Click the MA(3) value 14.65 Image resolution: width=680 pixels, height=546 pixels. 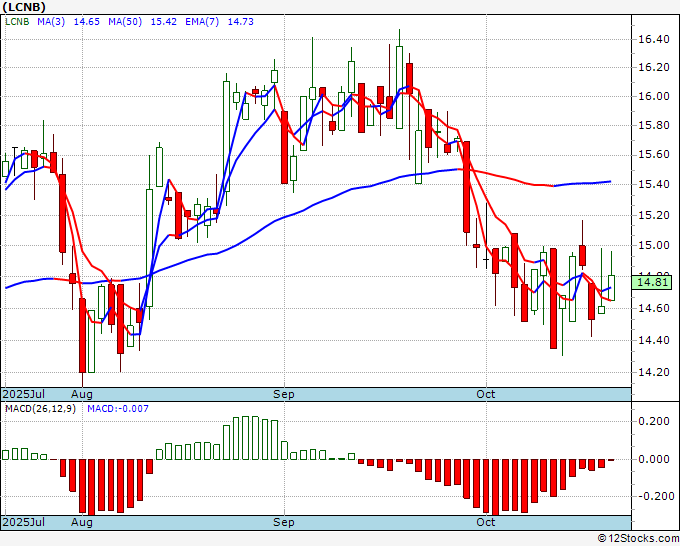87,22
